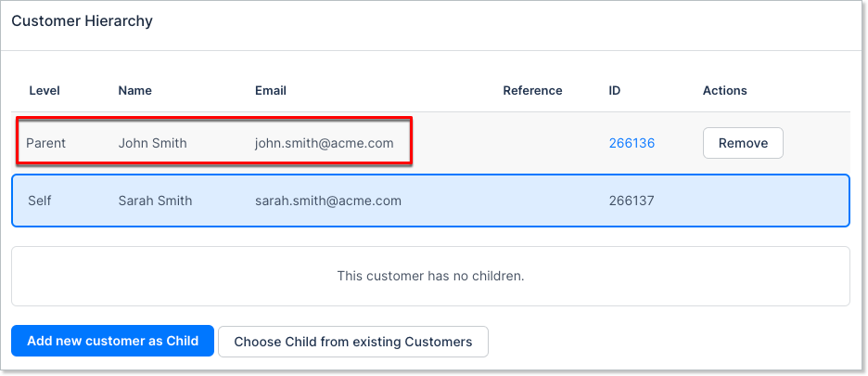Click the 'This customer has no children' message
The image size is (868, 376).
[430, 276]
